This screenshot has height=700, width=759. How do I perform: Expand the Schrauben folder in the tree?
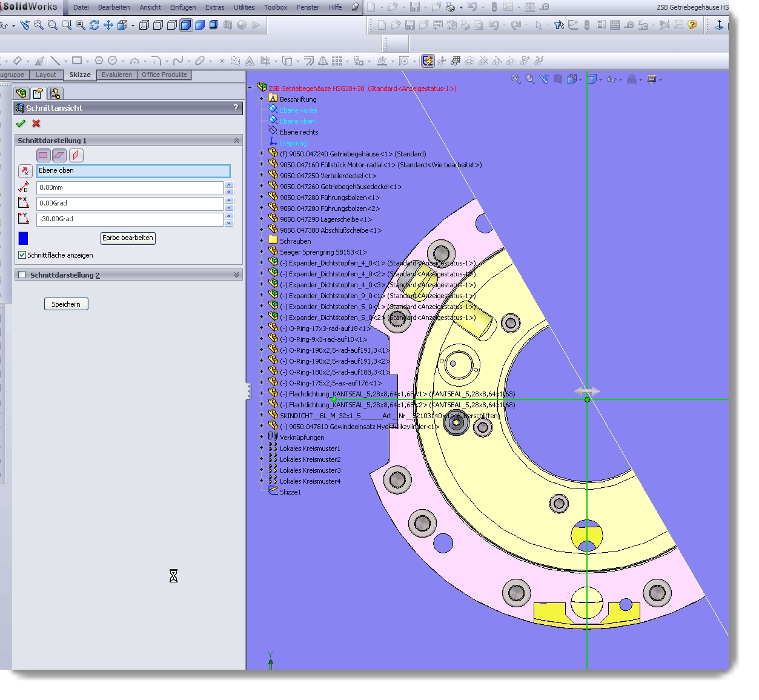coord(262,241)
